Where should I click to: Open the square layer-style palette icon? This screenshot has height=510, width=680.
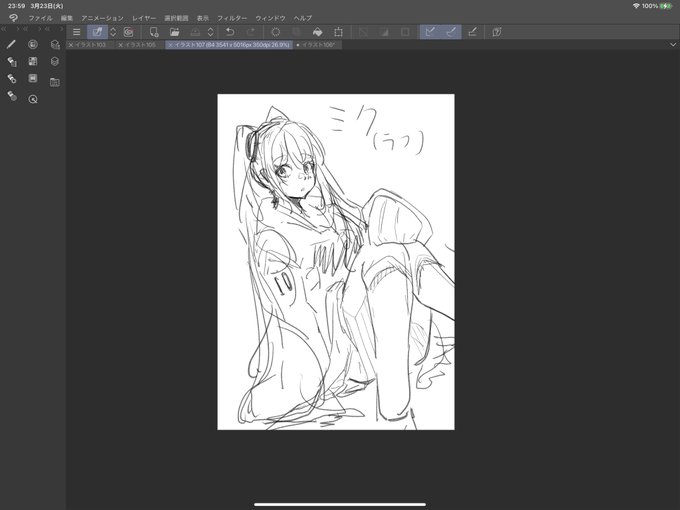click(33, 78)
